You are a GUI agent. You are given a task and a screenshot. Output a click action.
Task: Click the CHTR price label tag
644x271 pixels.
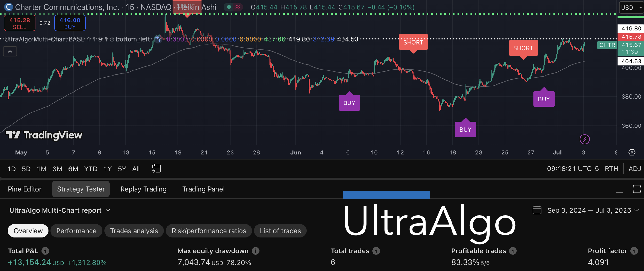coord(607,45)
